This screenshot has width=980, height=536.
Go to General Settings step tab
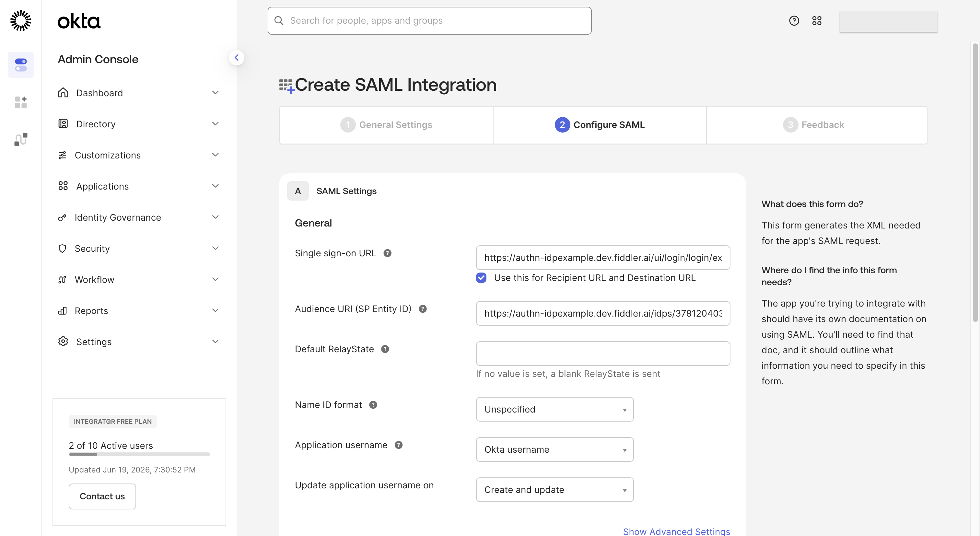pyautogui.click(x=386, y=125)
